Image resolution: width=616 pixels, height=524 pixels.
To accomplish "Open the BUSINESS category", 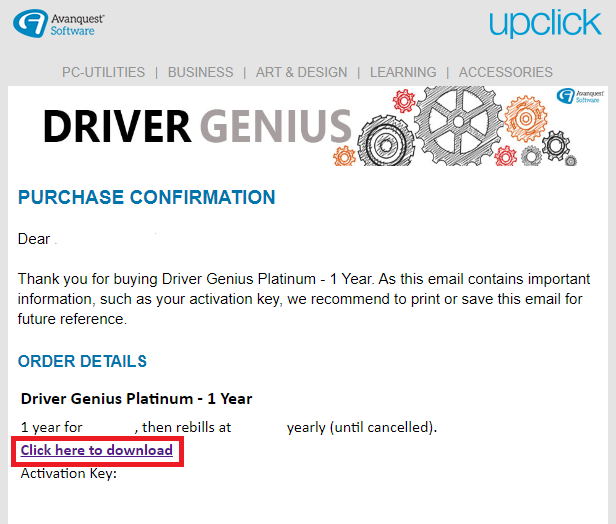I will click(200, 72).
